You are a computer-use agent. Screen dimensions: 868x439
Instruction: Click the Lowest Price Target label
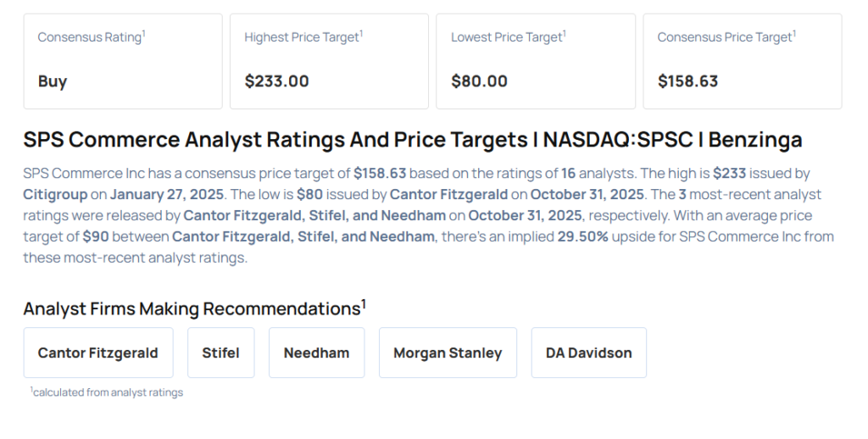coord(508,37)
